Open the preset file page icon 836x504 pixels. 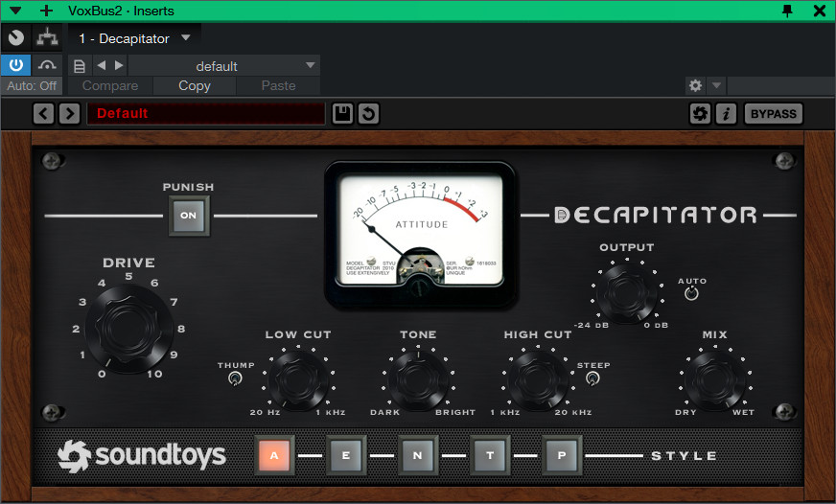[80, 66]
